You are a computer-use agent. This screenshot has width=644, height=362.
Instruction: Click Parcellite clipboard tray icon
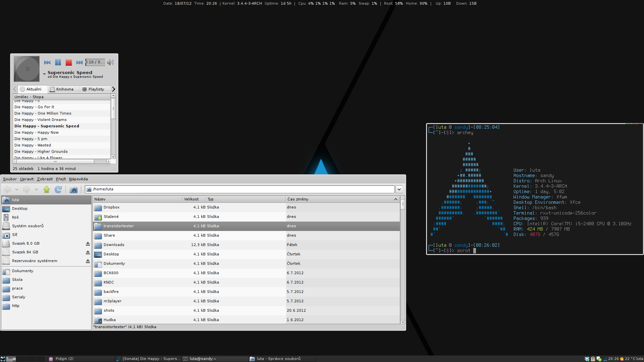click(x=593, y=359)
